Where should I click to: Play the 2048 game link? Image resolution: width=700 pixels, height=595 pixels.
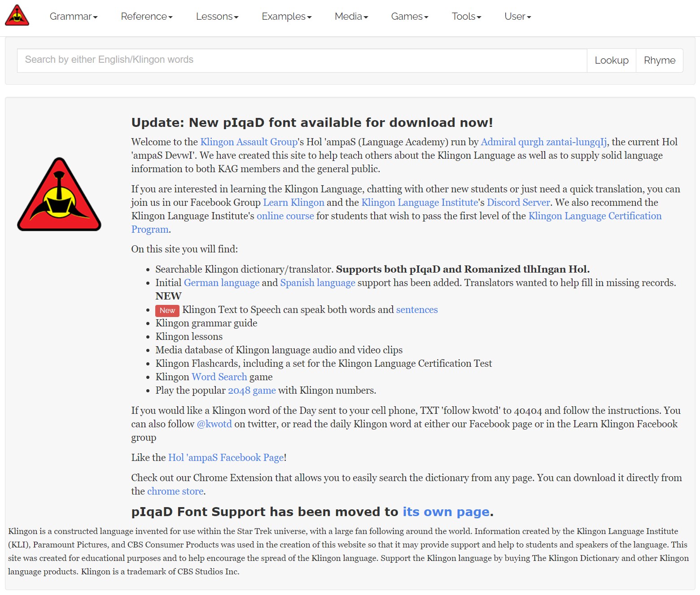(x=252, y=391)
